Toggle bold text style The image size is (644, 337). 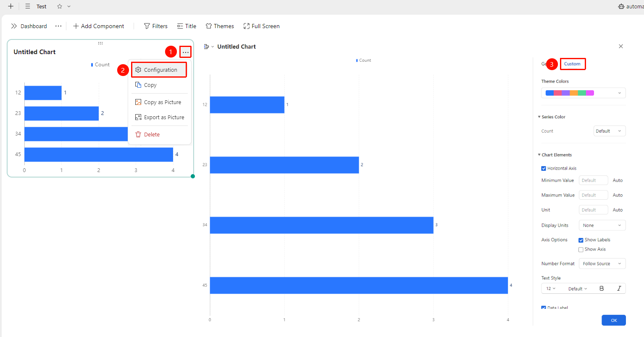(x=602, y=289)
